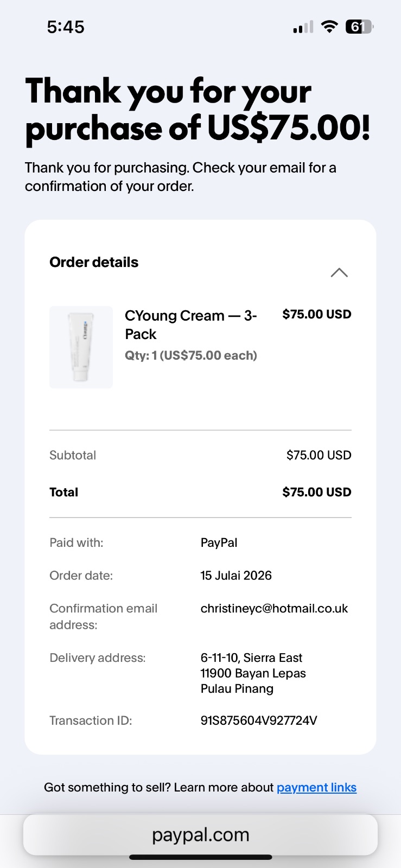Screen dimensions: 401x868
Task: Tap the item price $75.00 USD
Action: coord(317,314)
